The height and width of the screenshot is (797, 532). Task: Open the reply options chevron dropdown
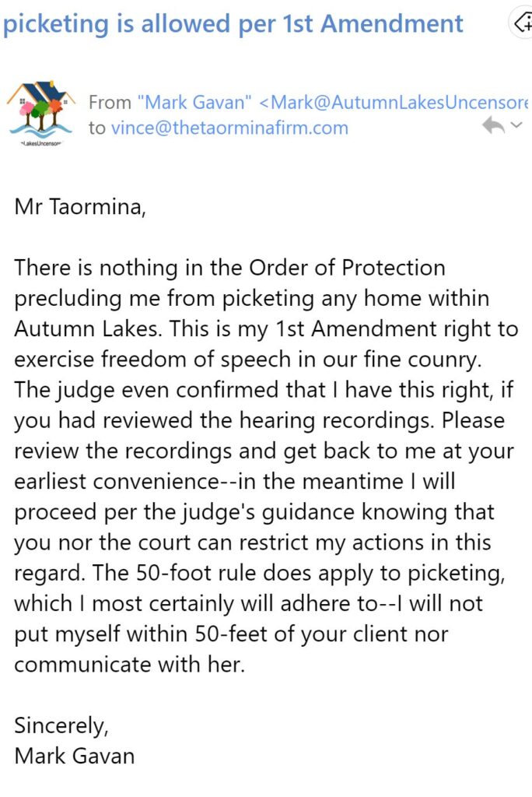pos(516,126)
